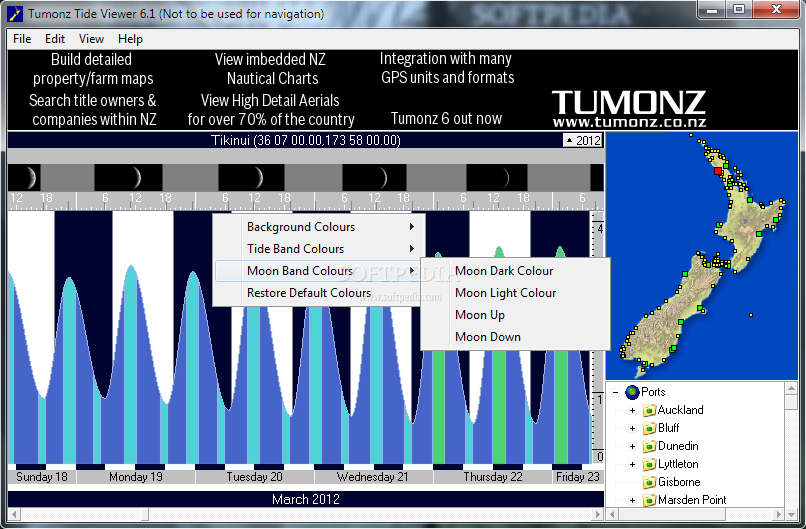
Task: Expand the Lyttleton ports folder
Action: click(633, 464)
